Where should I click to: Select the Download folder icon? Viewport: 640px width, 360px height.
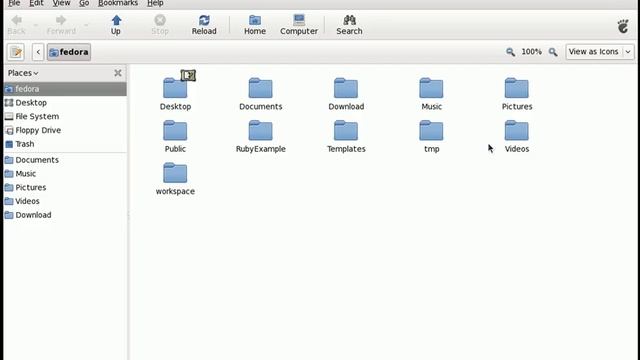[x=346, y=88]
